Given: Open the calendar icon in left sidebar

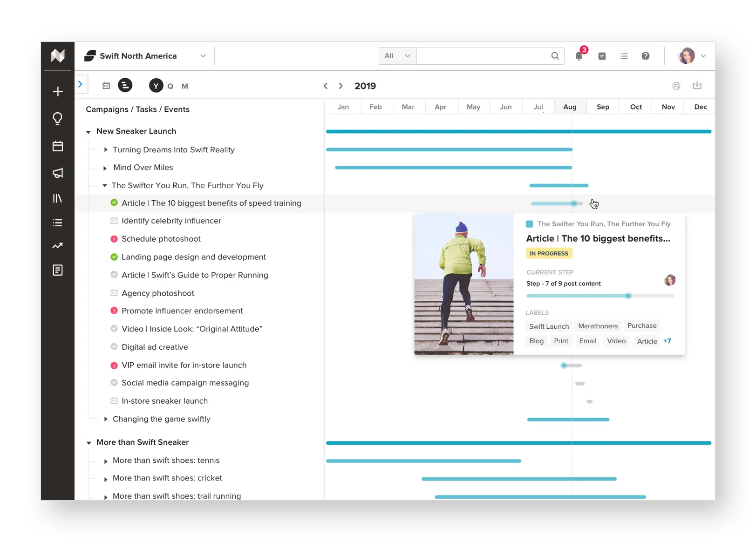Looking at the screenshot, I should click(x=58, y=146).
